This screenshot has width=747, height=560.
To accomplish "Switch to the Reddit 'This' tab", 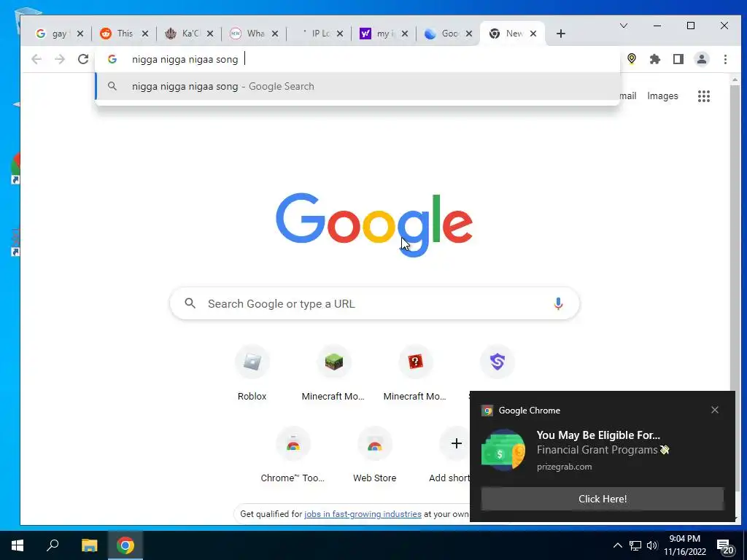I will (x=118, y=34).
